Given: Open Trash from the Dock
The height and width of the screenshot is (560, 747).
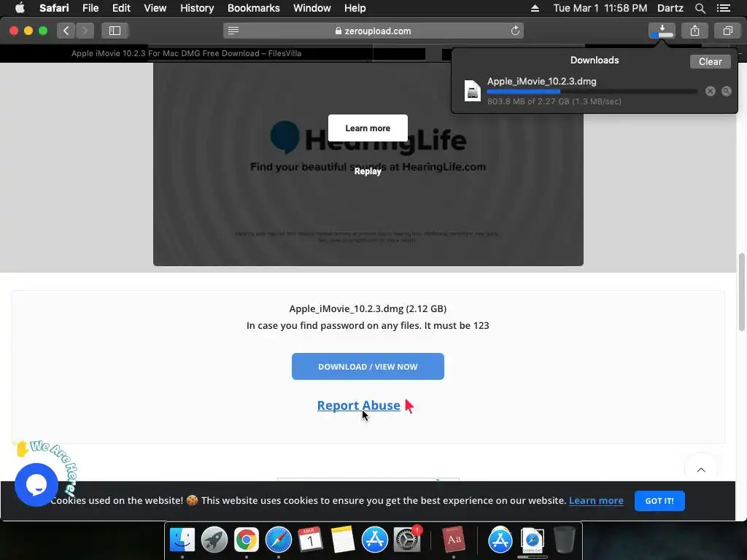Looking at the screenshot, I should point(564,540).
